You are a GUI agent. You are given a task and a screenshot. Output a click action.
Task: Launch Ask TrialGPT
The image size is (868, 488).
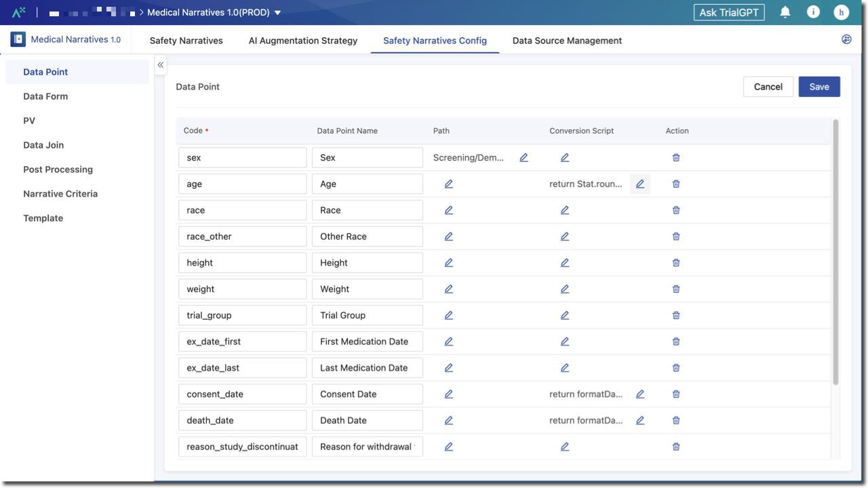pos(729,12)
